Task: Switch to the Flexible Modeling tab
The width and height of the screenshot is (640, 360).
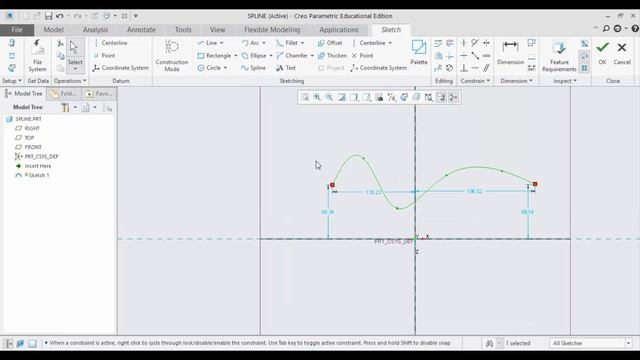Action: click(272, 30)
